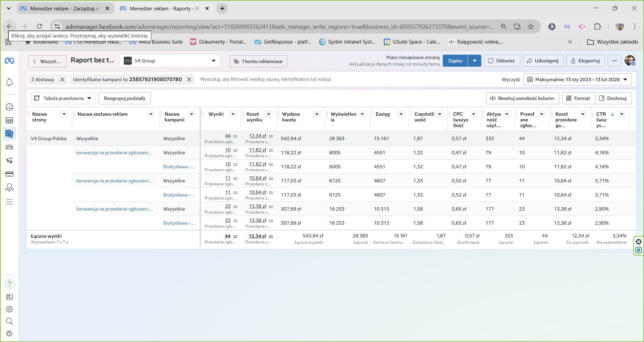Click Udostępnij share button
The width and height of the screenshot is (644, 342).
click(x=543, y=61)
